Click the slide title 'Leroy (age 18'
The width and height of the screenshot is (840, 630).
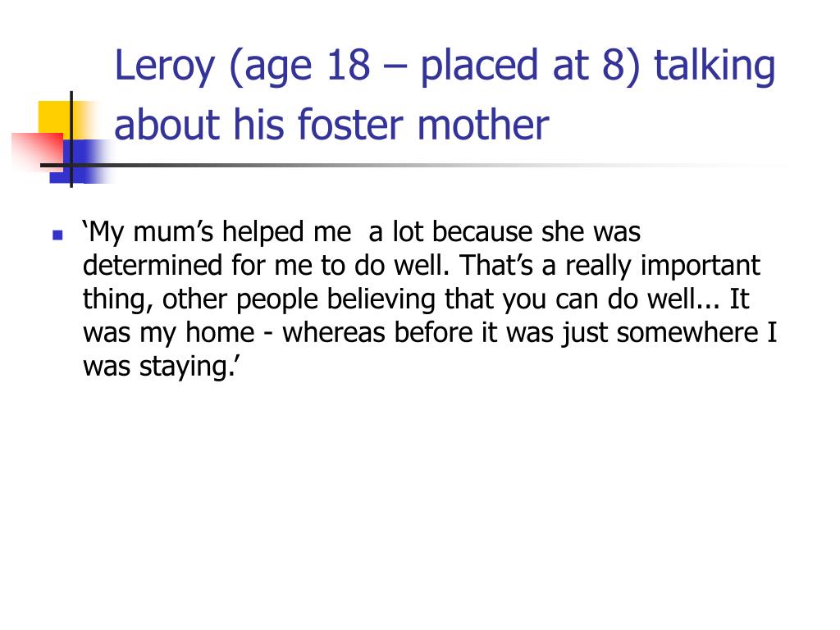coord(242,66)
